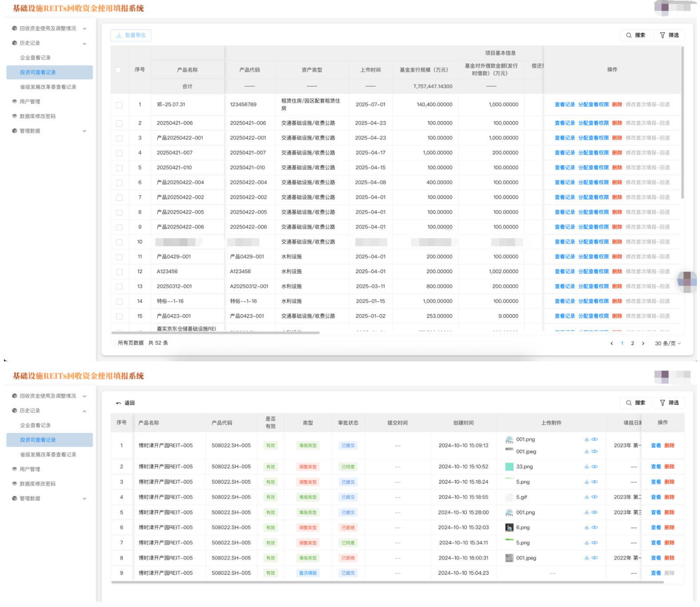
Task: Go to page 2 of the table
Action: tap(632, 343)
